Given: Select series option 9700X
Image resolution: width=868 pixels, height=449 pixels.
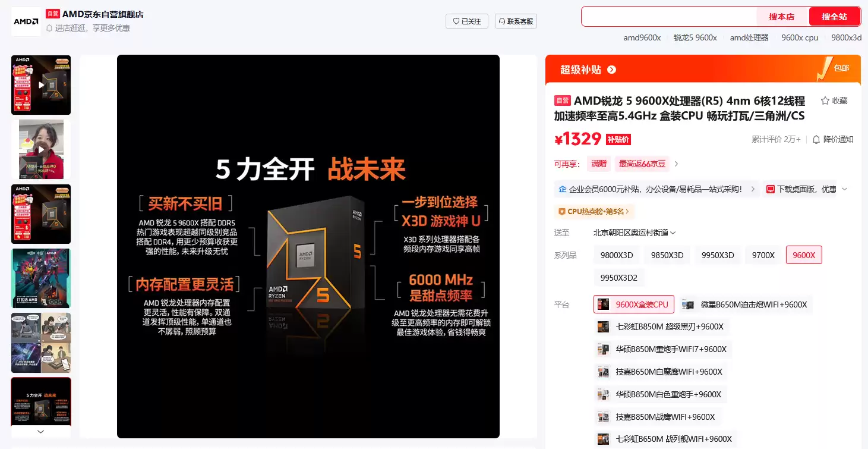Looking at the screenshot, I should coord(763,255).
